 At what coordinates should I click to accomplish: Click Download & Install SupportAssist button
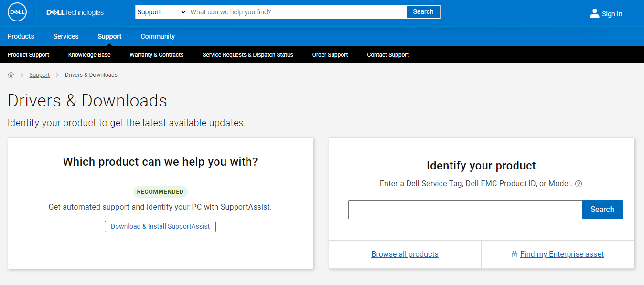pyautogui.click(x=160, y=226)
